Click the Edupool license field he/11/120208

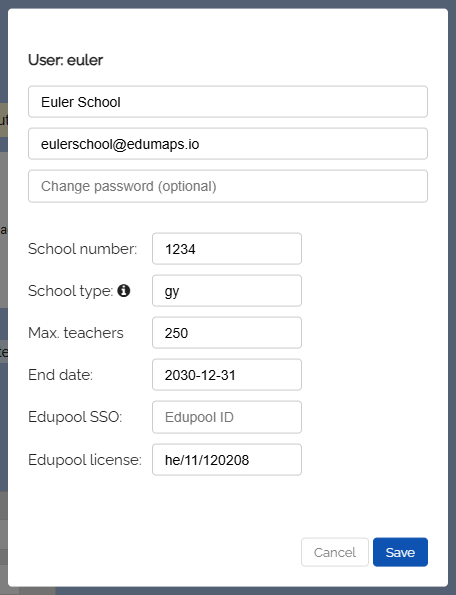point(227,460)
